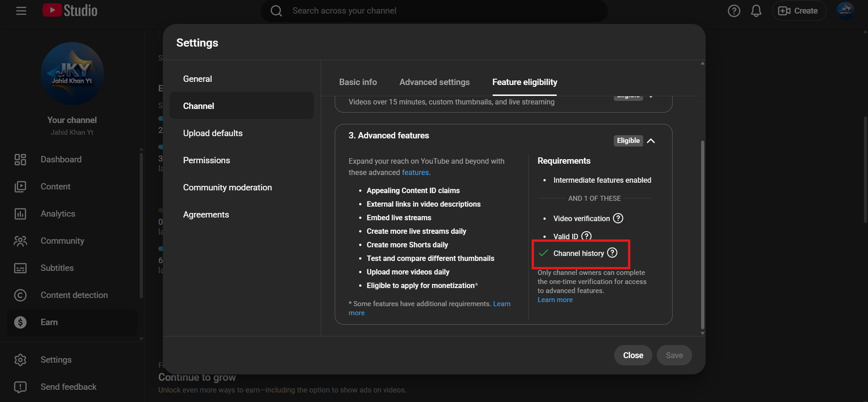Image resolution: width=868 pixels, height=402 pixels.
Task: Select Upload defaults in settings menu
Action: (213, 133)
